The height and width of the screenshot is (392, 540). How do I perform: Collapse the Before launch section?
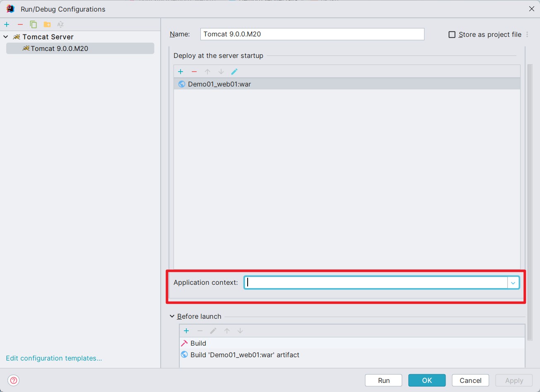pyautogui.click(x=172, y=316)
